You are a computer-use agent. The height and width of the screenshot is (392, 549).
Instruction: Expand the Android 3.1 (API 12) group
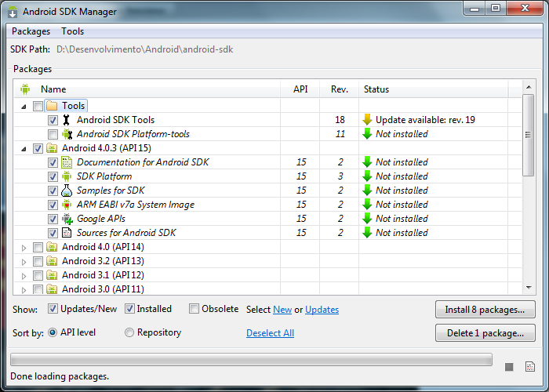(24, 276)
